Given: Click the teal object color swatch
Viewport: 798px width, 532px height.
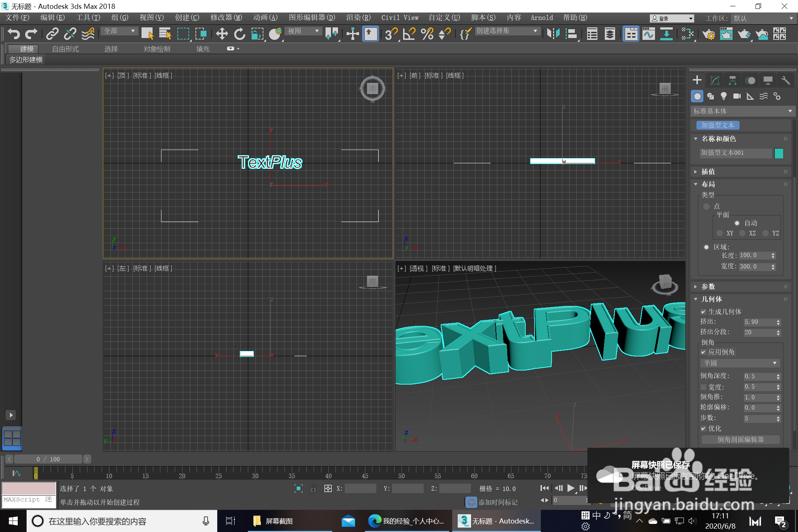Looking at the screenshot, I should pos(779,153).
